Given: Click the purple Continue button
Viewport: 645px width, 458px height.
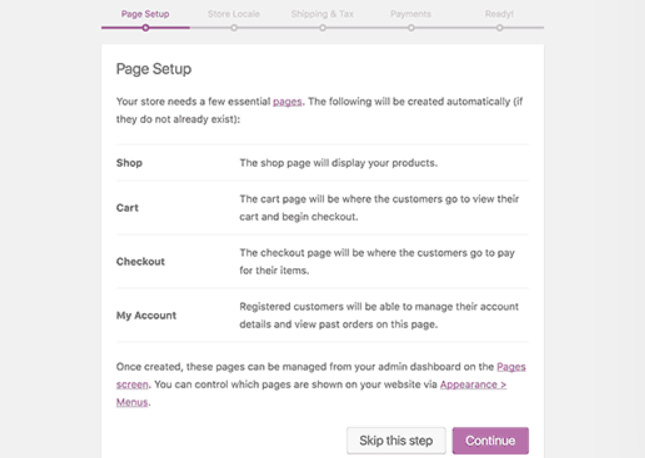Looking at the screenshot, I should (490, 441).
